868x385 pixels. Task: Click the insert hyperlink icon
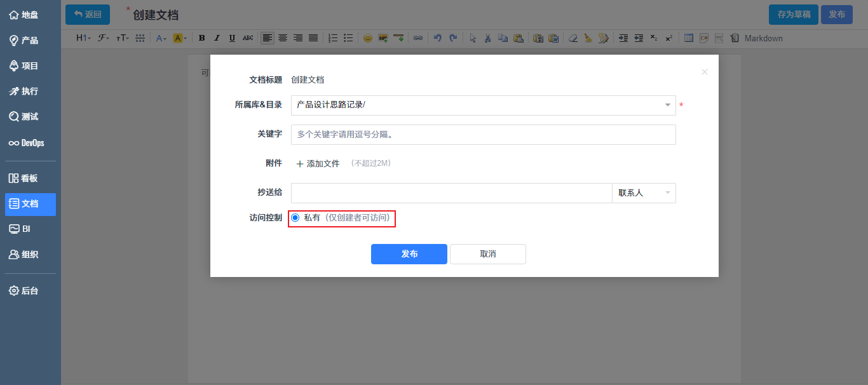(419, 38)
